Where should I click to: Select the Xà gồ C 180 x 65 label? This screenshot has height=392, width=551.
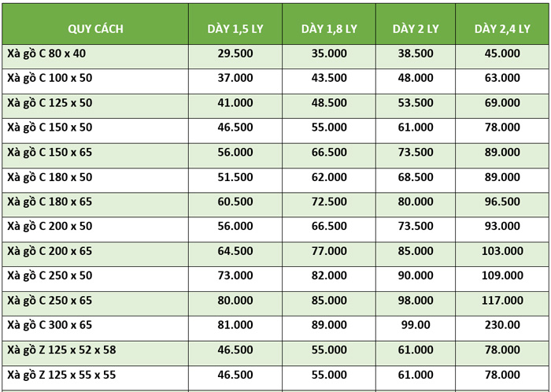pyautogui.click(x=50, y=202)
